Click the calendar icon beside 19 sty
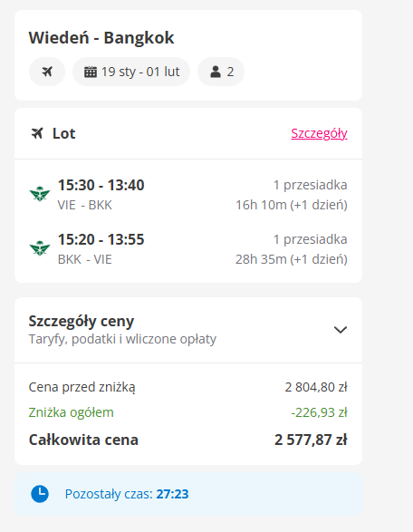 click(91, 72)
